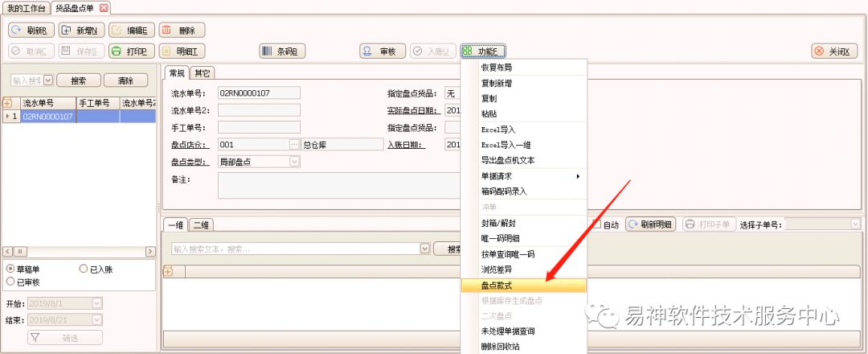Viewport: 868px width, 354px height.
Task: Click the 删除 delete trash icon
Action: tap(167, 31)
